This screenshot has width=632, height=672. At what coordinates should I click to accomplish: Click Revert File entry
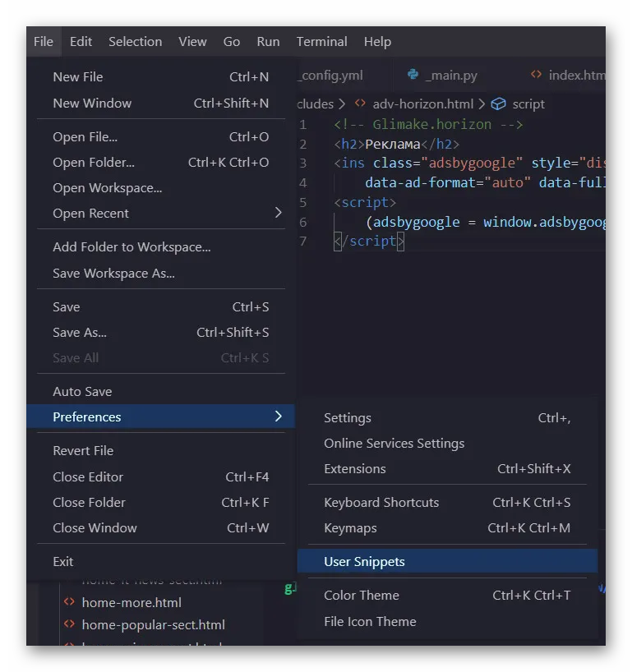(x=161, y=451)
